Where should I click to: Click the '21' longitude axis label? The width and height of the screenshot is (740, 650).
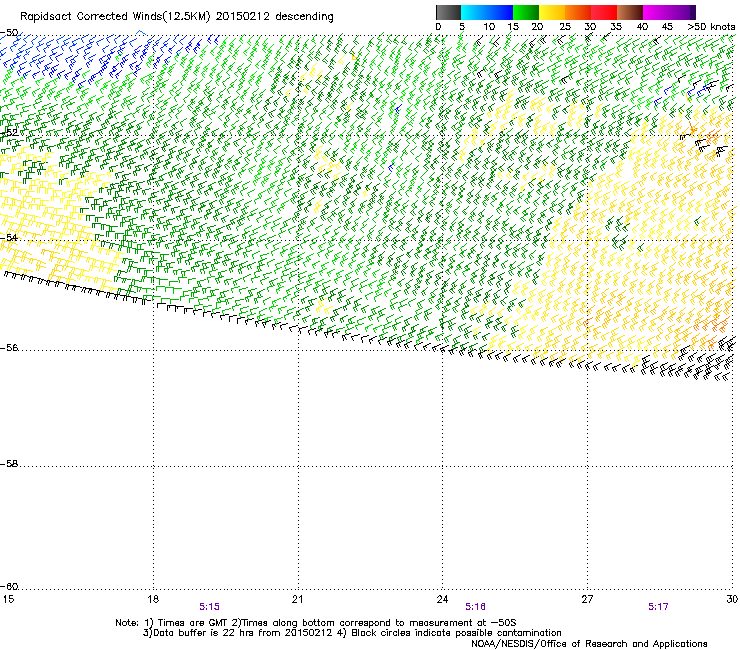297,599
